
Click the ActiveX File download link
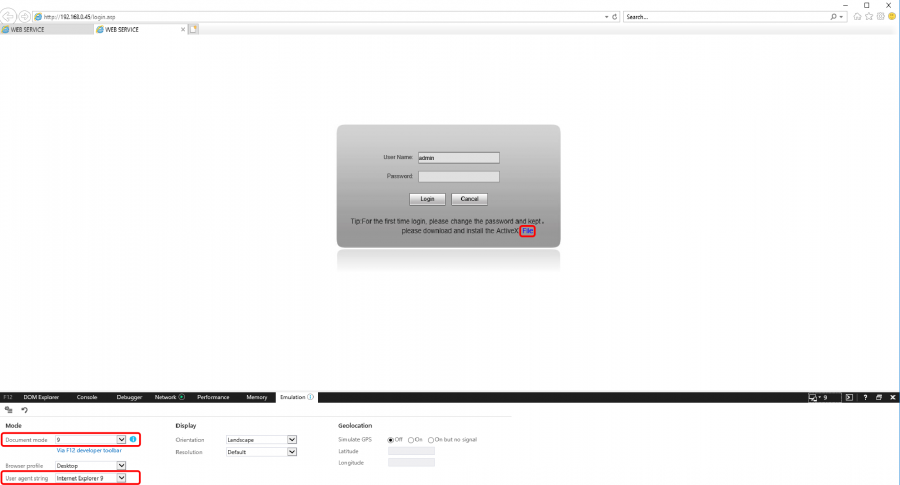point(528,231)
